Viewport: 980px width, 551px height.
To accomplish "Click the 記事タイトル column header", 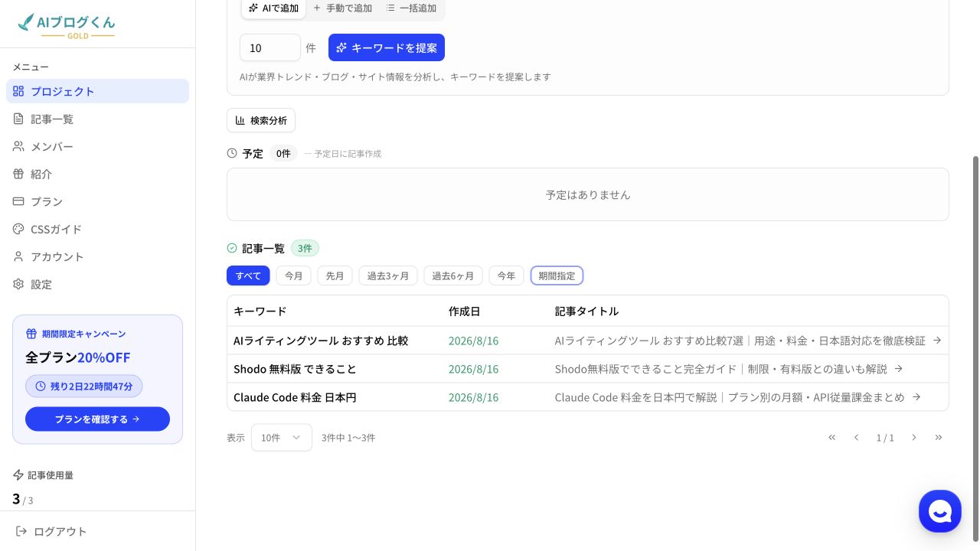I will tap(586, 311).
